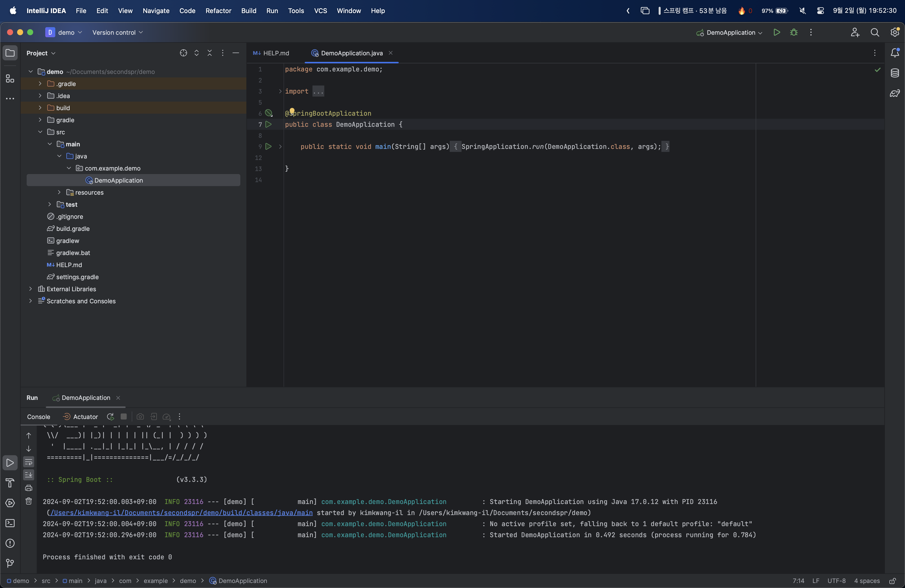Open the Git tool window icon

click(10, 563)
